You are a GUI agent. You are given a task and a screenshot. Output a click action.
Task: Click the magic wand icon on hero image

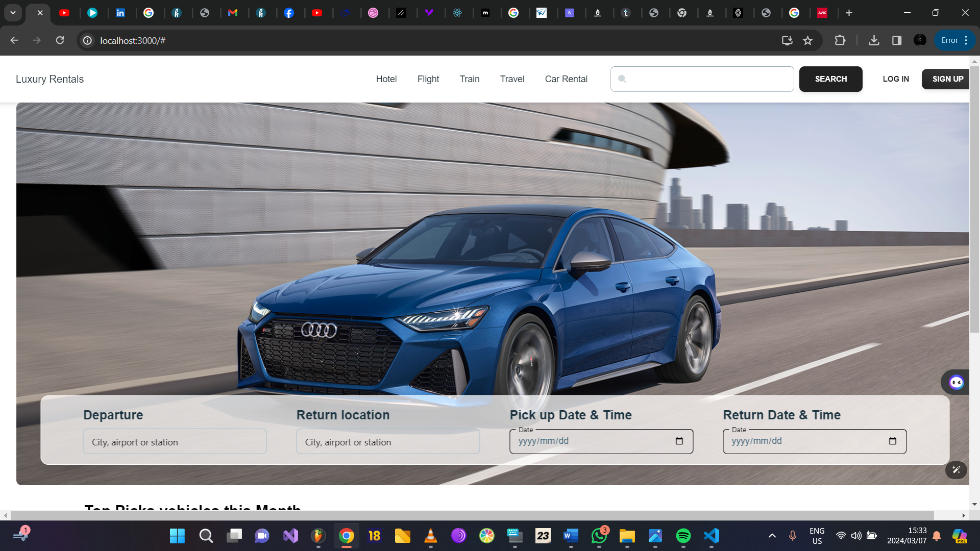pyautogui.click(x=956, y=470)
